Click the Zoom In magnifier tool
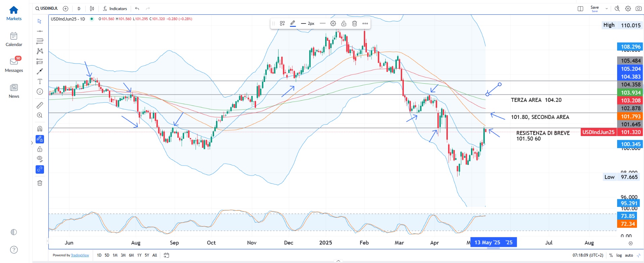This screenshot has height=263, width=644. tap(40, 116)
